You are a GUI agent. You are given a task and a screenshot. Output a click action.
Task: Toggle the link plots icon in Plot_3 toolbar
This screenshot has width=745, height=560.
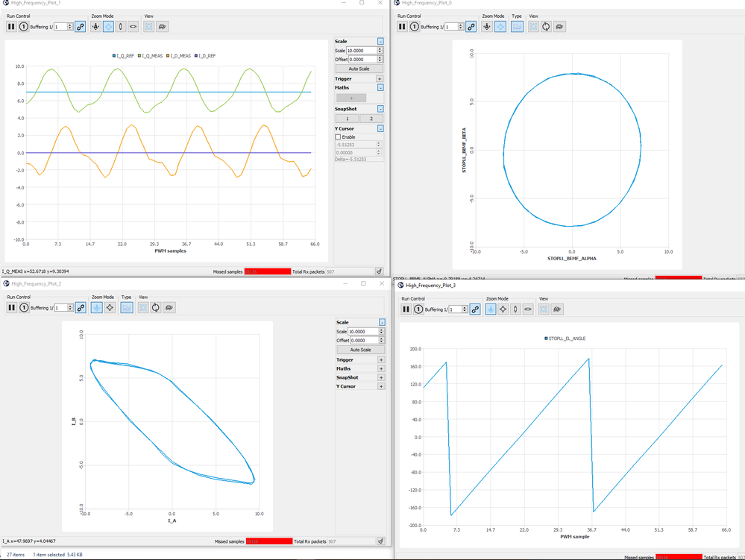point(475,309)
